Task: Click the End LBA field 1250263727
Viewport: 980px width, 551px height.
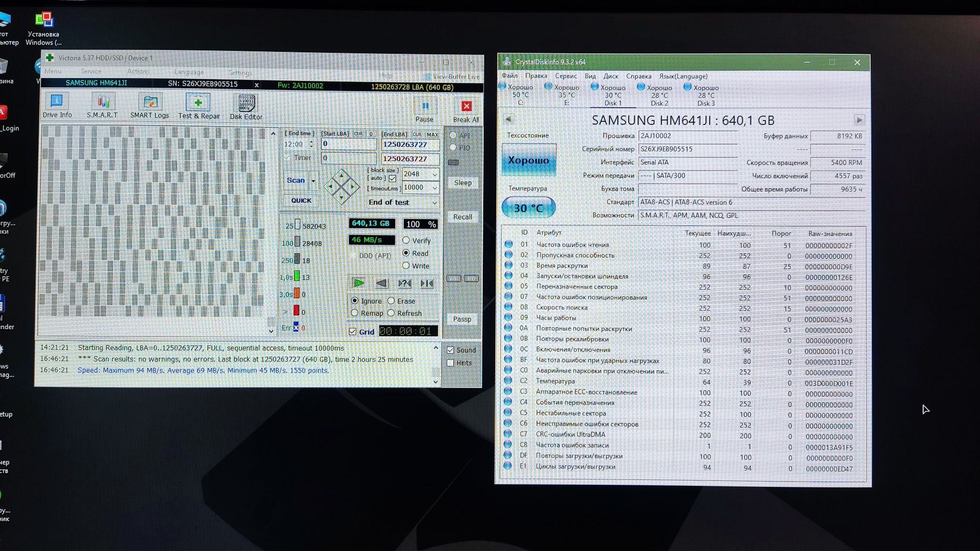Action: pyautogui.click(x=410, y=144)
